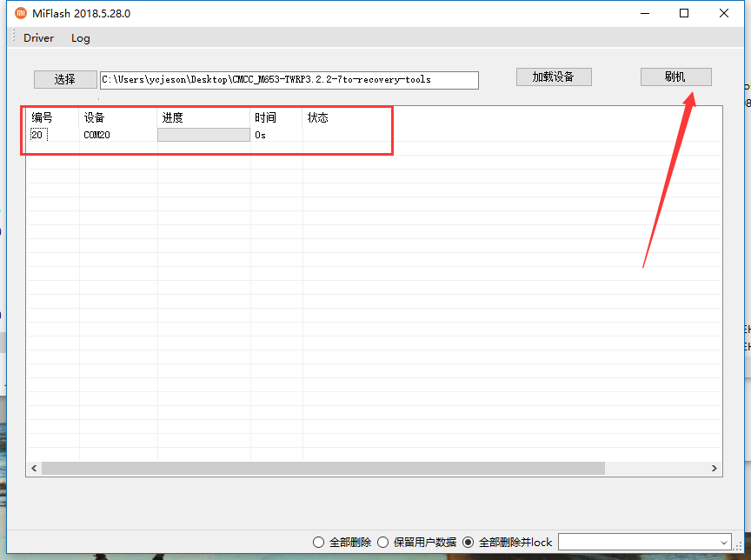Click the firmware path input field
The width and height of the screenshot is (751, 560).
point(289,80)
